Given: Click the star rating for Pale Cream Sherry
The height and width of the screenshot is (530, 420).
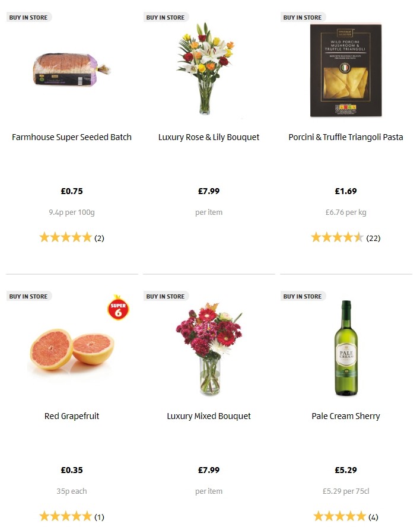Looking at the screenshot, I should pyautogui.click(x=341, y=516).
